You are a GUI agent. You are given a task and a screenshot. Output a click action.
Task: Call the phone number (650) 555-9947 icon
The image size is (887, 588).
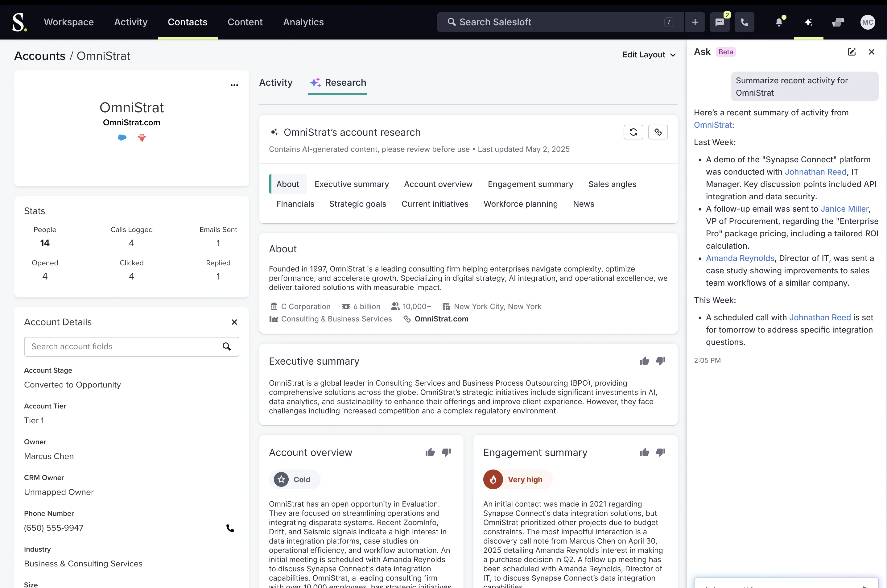[230, 528]
